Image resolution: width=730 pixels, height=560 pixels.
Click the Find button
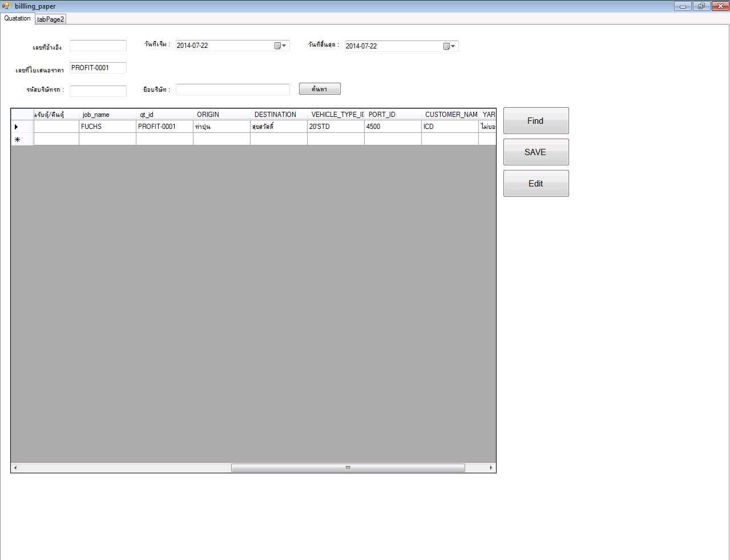(536, 121)
